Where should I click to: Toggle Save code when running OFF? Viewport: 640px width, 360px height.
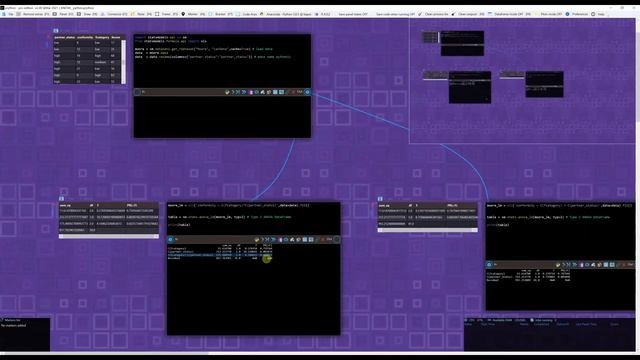pos(395,14)
